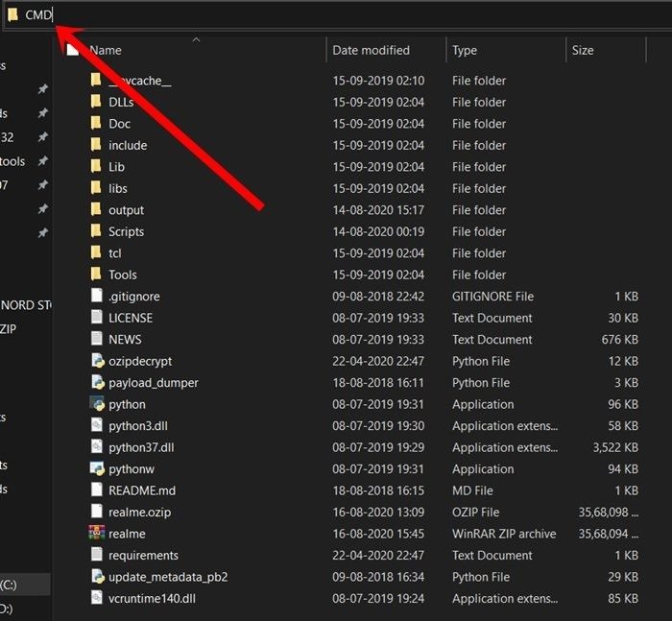Select the include folder icon

[96, 144]
